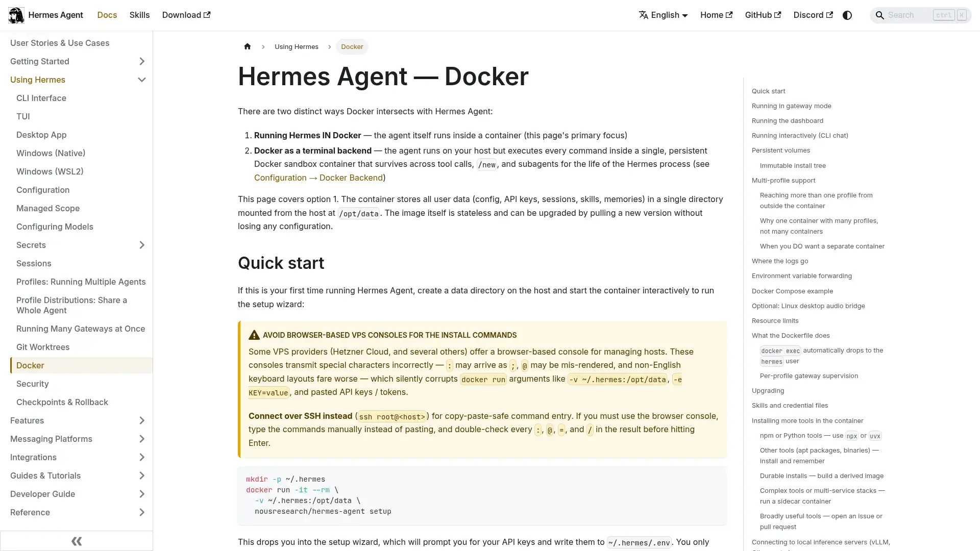Jump to Quick start in contents
The width and height of the screenshot is (980, 551).
pyautogui.click(x=768, y=91)
